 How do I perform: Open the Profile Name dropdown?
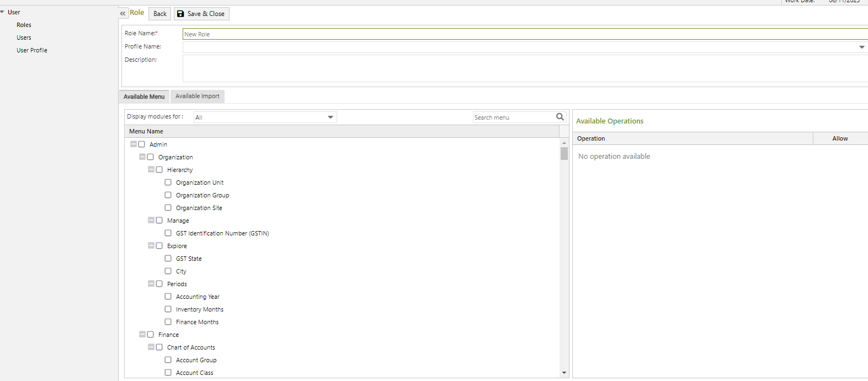point(861,47)
